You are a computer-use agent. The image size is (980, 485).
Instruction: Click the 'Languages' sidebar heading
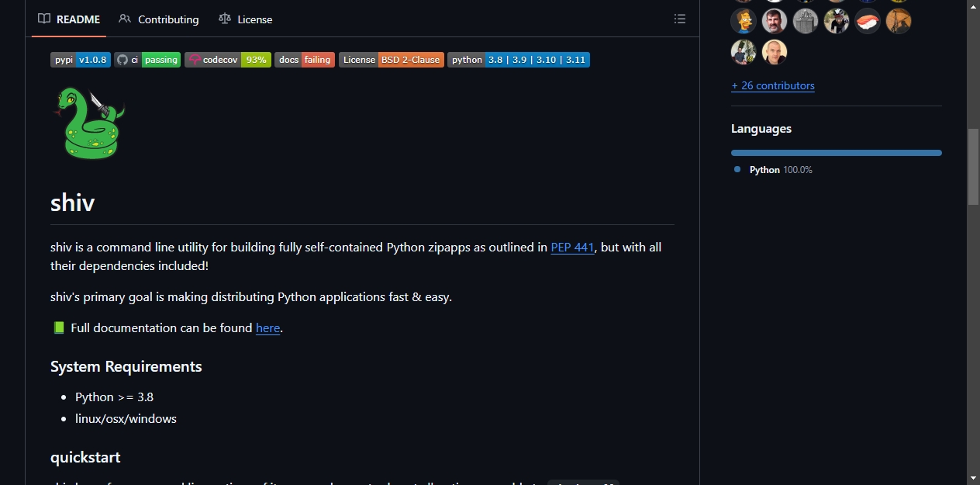point(761,129)
